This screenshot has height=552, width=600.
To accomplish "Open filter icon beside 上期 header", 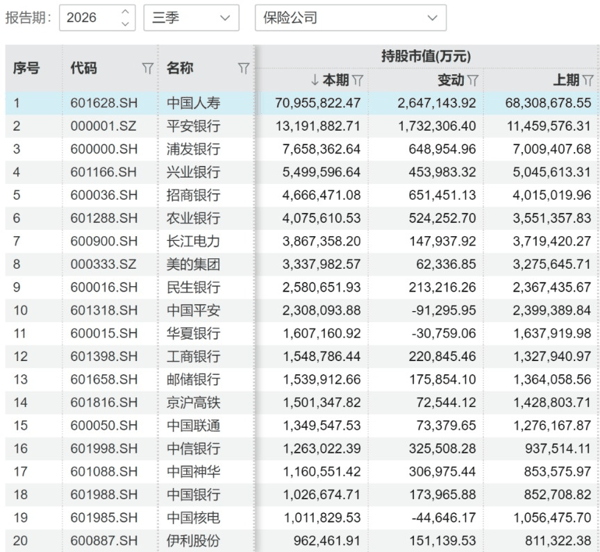I will [588, 80].
